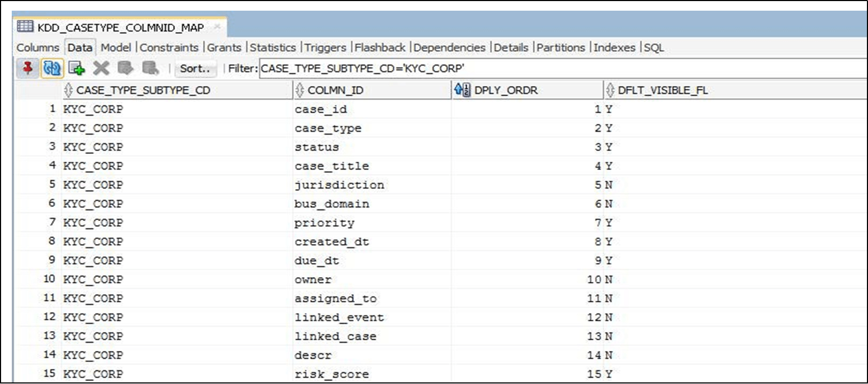This screenshot has width=868, height=384.
Task: Switch to the Grants tab
Action: (224, 48)
